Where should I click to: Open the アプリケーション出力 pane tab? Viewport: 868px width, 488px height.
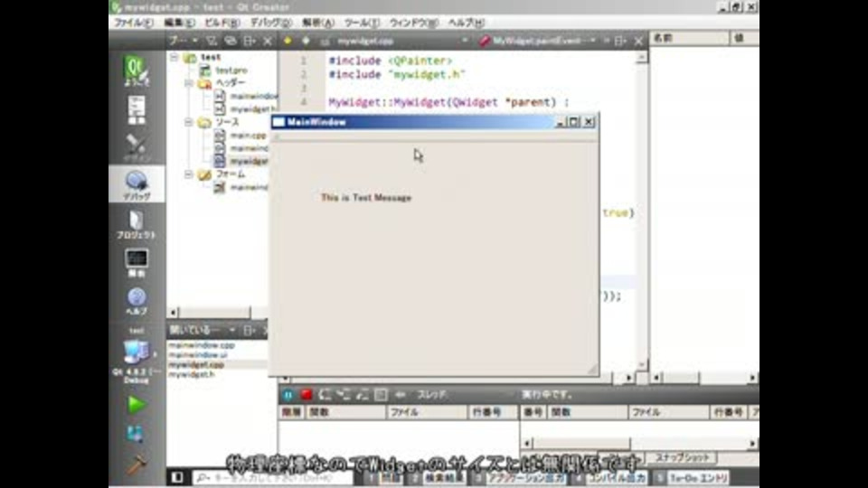click(519, 477)
